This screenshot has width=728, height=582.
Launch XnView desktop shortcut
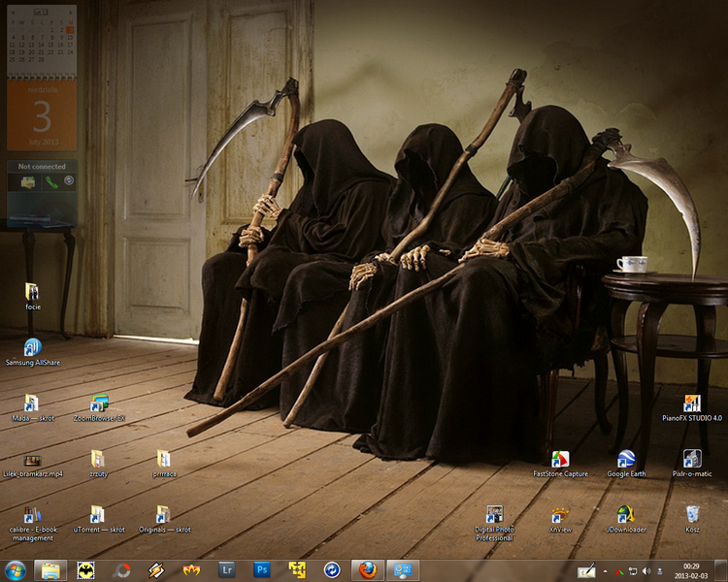point(560,519)
